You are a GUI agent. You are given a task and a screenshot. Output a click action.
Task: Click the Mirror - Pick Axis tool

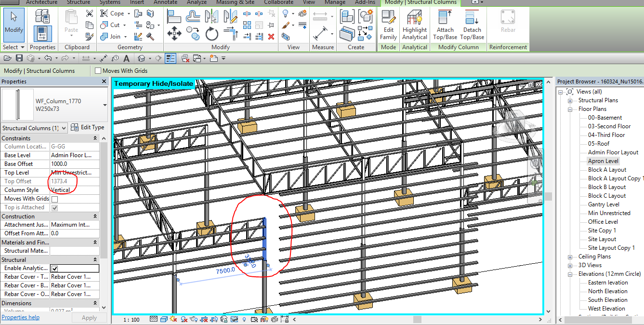212,16
